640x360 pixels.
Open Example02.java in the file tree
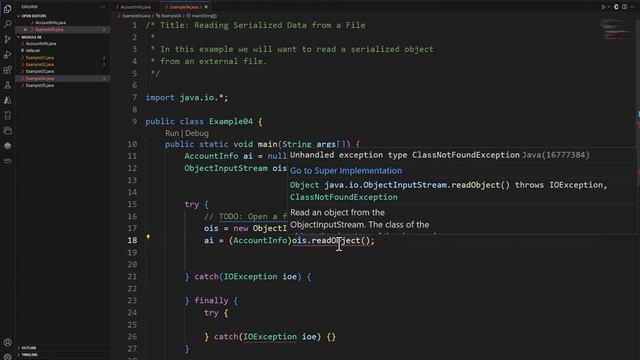(40, 64)
